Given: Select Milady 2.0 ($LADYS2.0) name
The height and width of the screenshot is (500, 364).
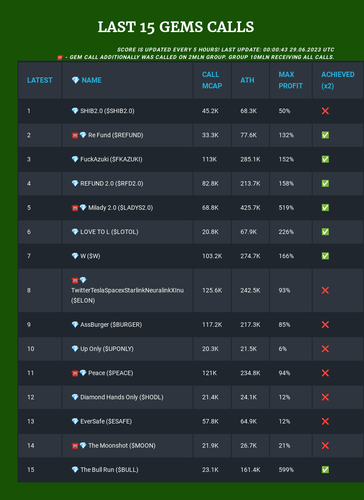Looking at the screenshot, I should 121,208.
